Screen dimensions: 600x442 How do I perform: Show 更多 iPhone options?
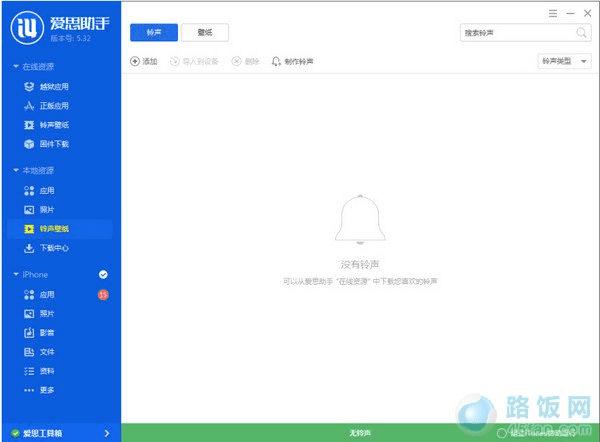click(x=39, y=390)
